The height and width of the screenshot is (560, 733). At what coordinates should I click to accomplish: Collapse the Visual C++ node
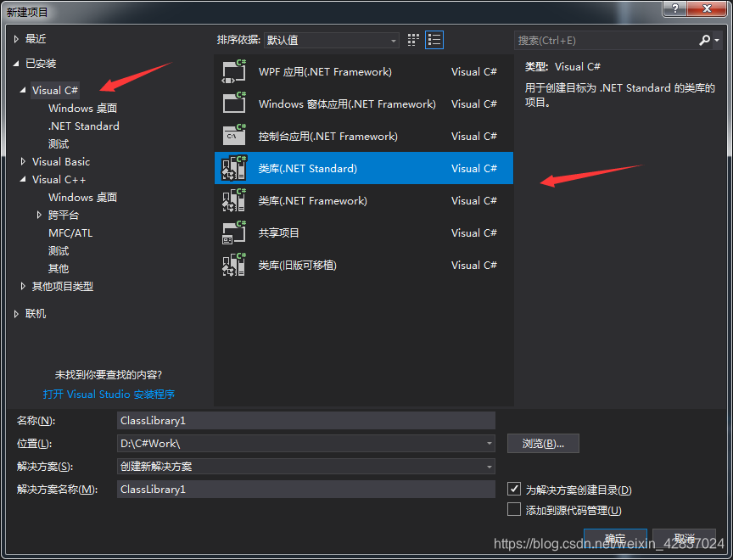pyautogui.click(x=23, y=180)
